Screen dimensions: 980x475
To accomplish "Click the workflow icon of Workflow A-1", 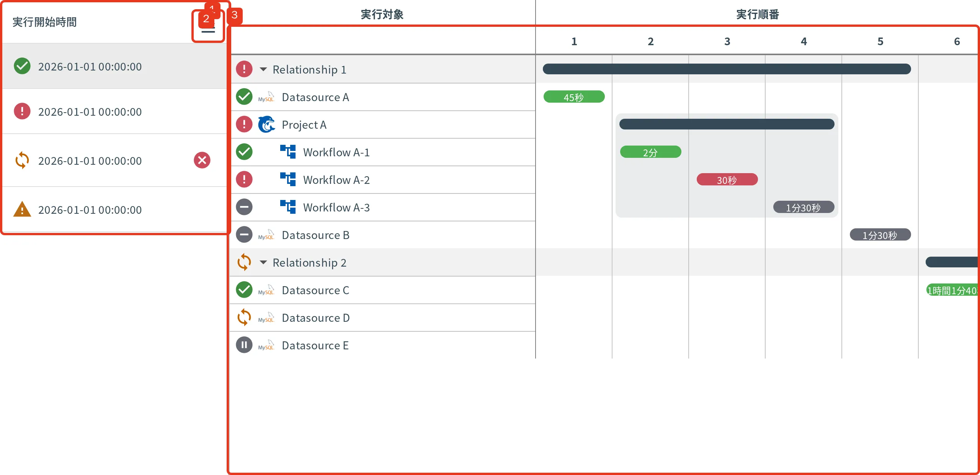I will click(x=288, y=152).
